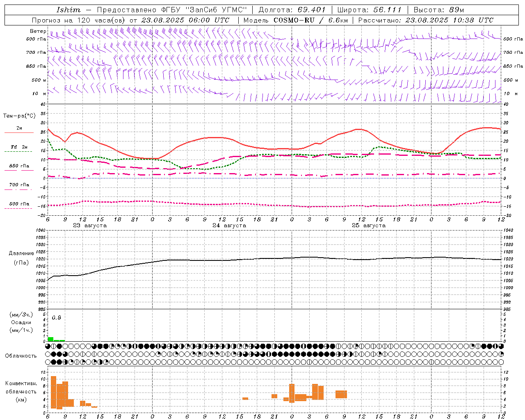The image size is (525, 420).
Task: Click the "Конвективн." convective cloud label
Action: point(21,383)
